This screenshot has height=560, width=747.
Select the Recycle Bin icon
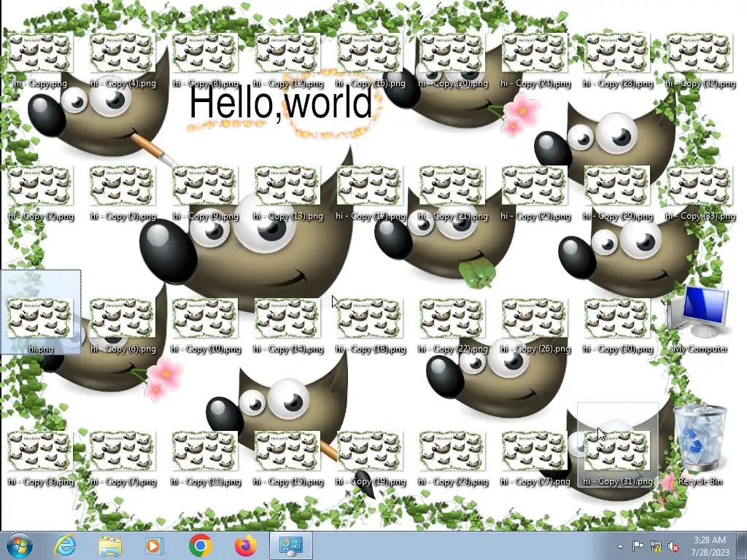click(700, 446)
